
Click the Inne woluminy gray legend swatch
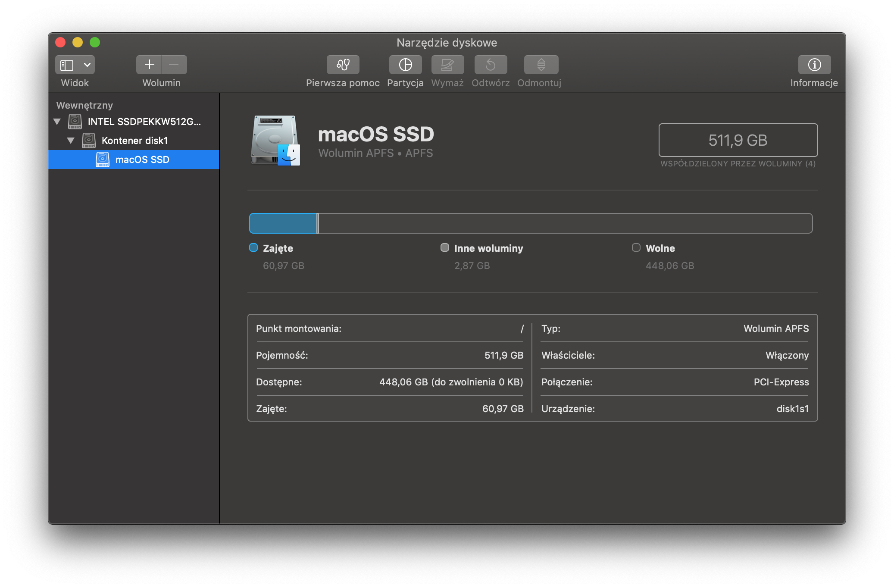[445, 247]
